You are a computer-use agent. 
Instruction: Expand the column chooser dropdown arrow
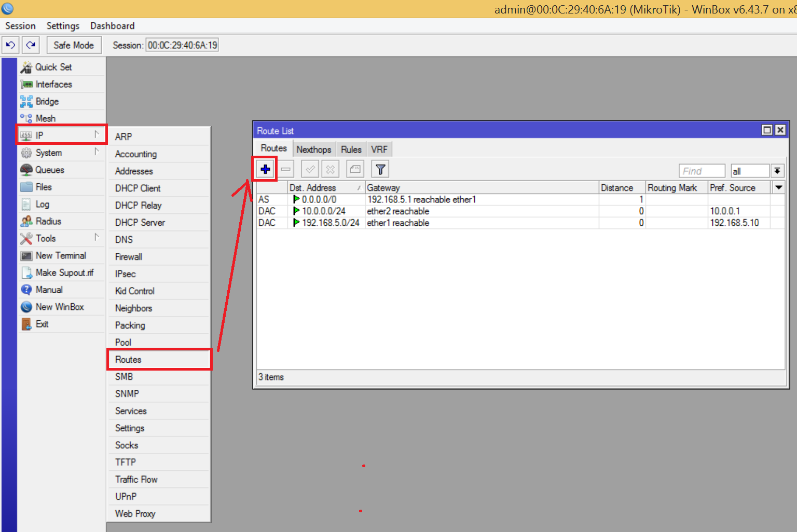(x=778, y=187)
